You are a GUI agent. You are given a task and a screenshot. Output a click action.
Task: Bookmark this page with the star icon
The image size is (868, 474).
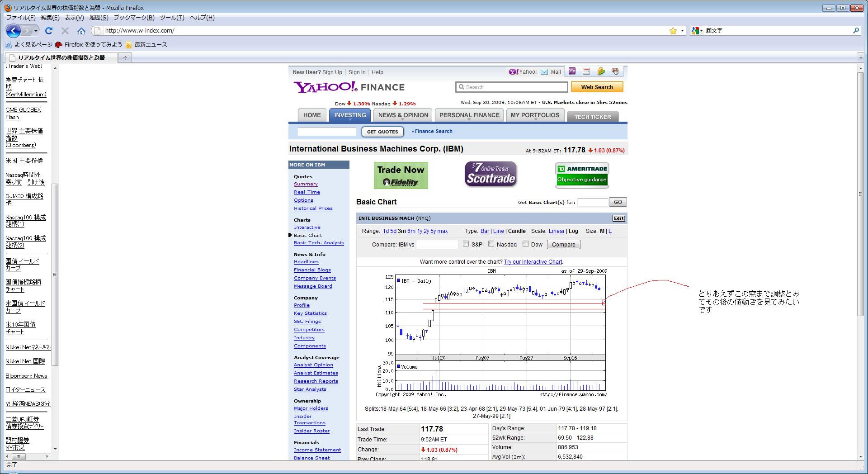coord(673,31)
